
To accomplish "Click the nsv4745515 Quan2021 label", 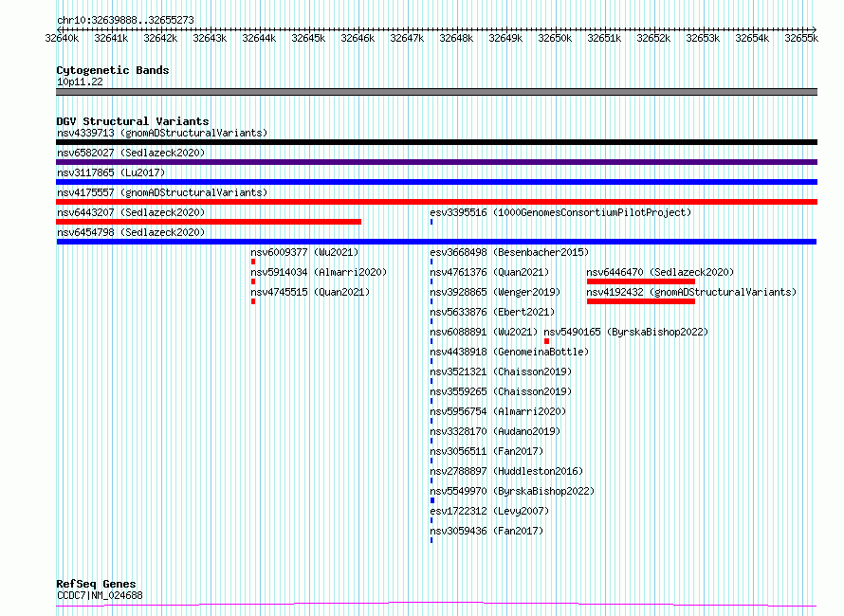I will tap(310, 292).
